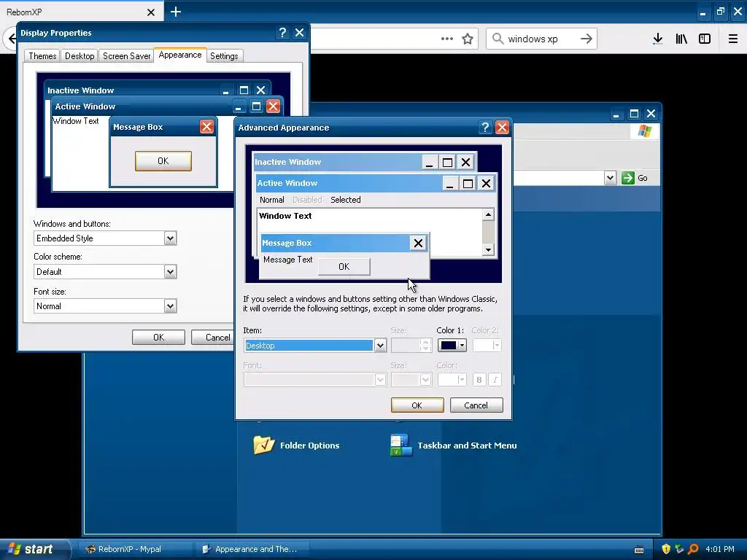Open the Settings tab
Screen dimensions: 747x560
pos(224,55)
